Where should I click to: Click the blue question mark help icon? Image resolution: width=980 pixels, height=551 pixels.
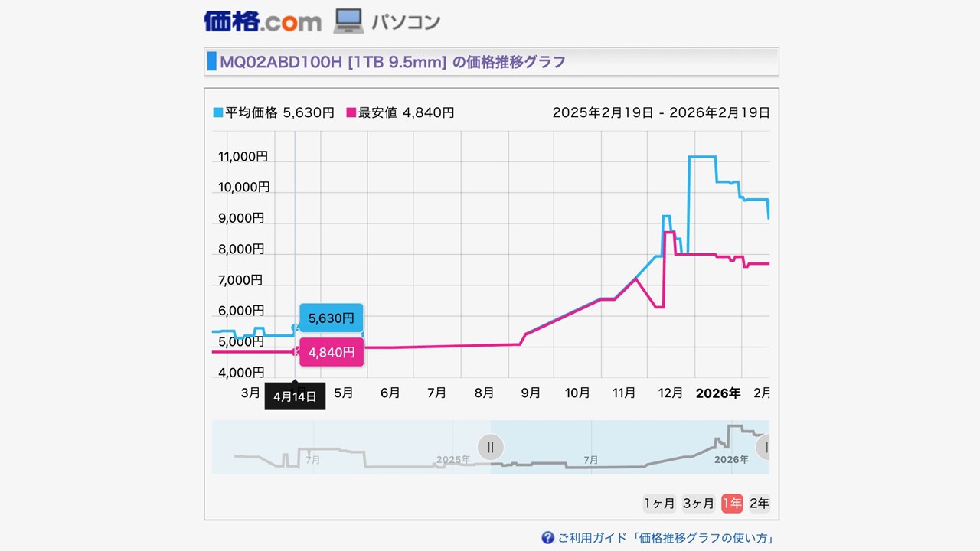pyautogui.click(x=548, y=538)
